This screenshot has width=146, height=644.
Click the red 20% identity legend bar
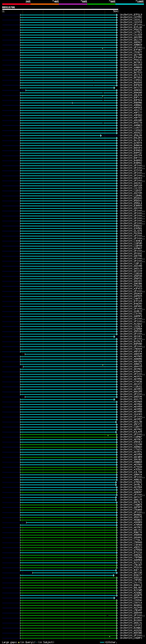pyautogui.click(x=16, y=4)
